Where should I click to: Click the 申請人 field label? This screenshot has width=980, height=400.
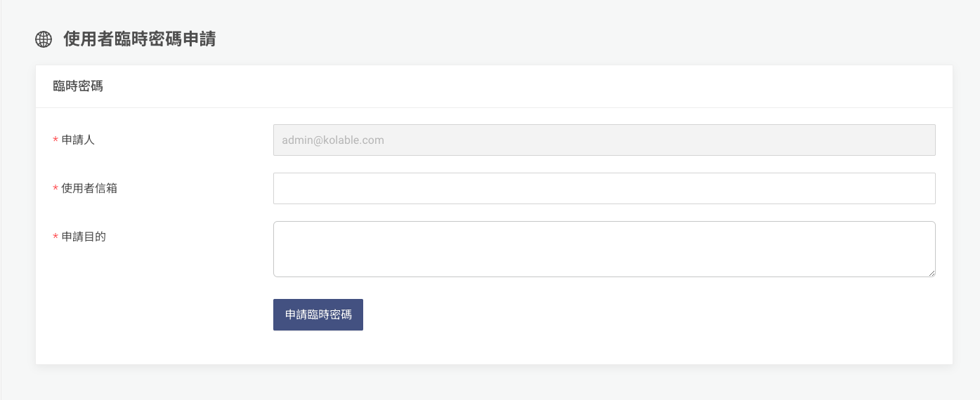78,140
